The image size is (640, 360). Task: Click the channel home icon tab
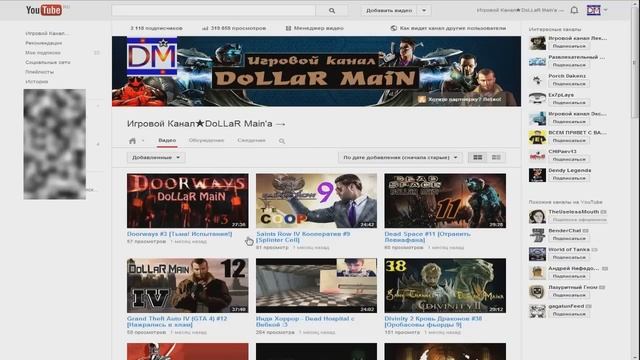tap(132, 141)
